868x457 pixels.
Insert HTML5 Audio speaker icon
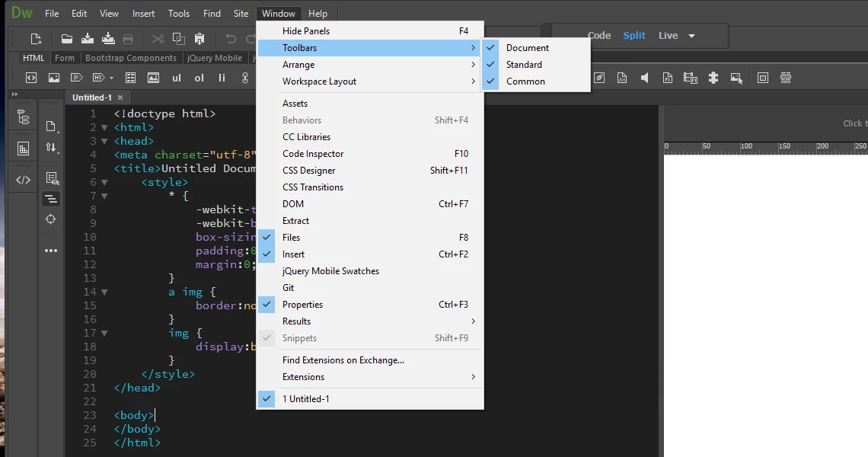(644, 78)
